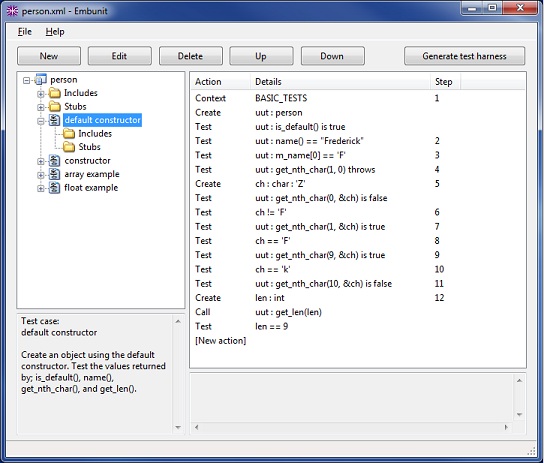Select the Context BASIC_TESTS row
Screen dimensions: 544x463
tap(357, 98)
